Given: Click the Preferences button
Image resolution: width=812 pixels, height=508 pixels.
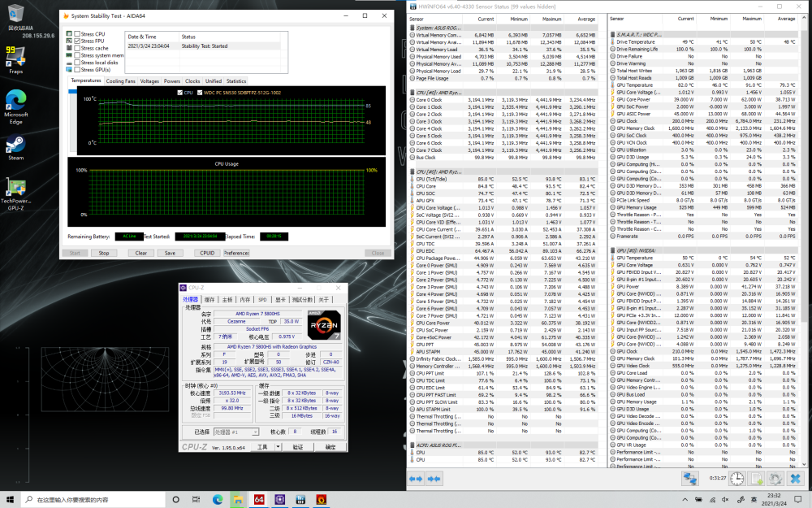Looking at the screenshot, I should pos(236,253).
